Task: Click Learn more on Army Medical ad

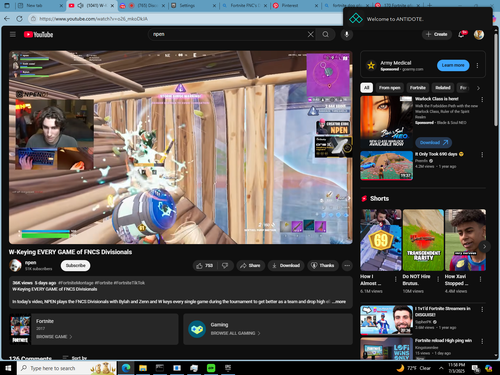Action: point(453,65)
